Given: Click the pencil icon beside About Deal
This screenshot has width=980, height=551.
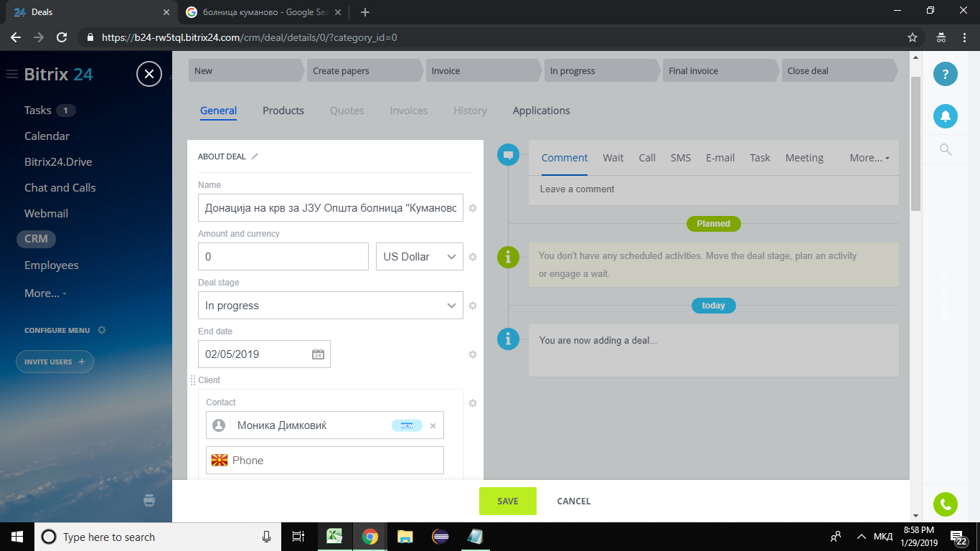Looking at the screenshot, I should pyautogui.click(x=255, y=156).
